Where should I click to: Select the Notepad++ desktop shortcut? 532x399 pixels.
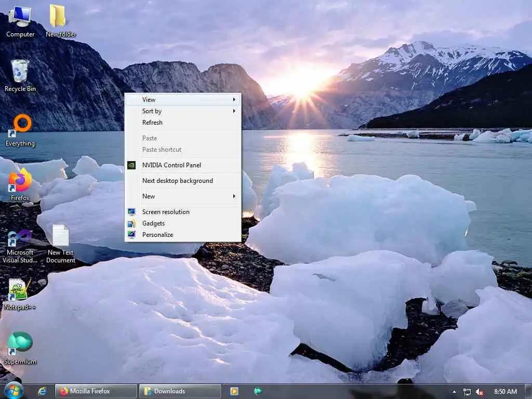[20, 294]
